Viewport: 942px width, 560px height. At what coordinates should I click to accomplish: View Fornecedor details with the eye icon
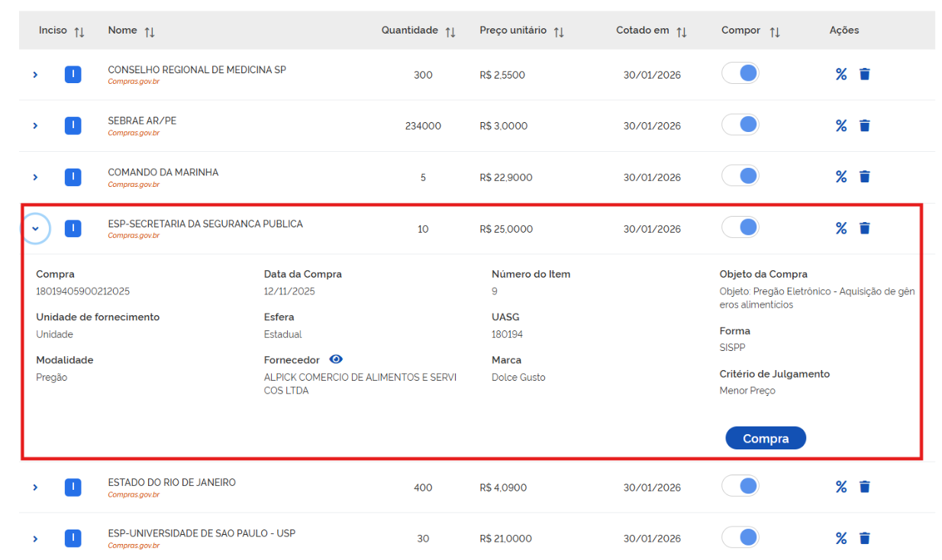(336, 359)
